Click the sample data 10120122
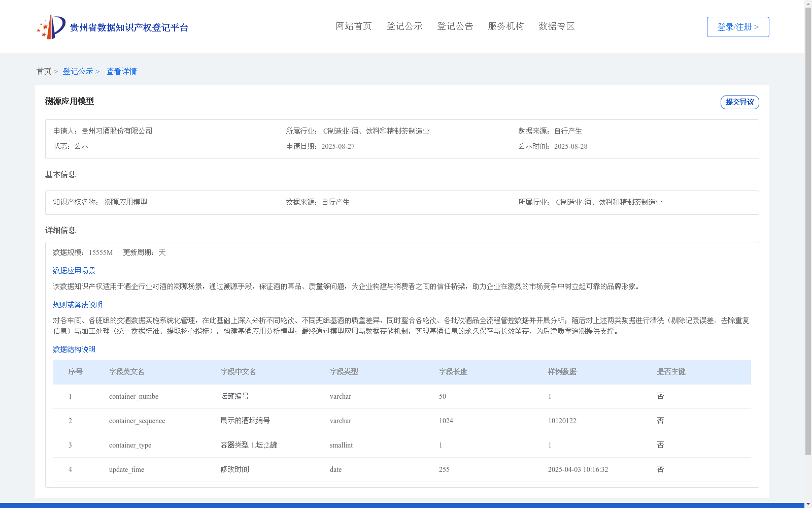 [562, 421]
